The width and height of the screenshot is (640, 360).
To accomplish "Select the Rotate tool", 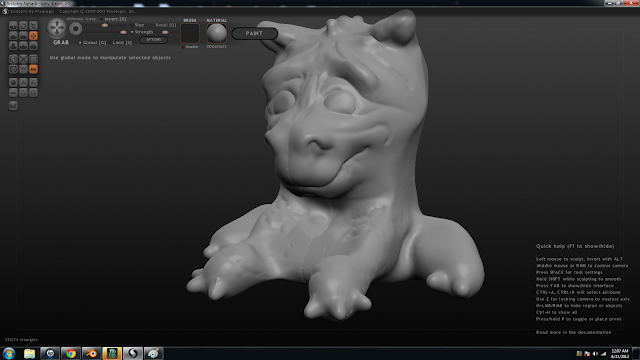I will click(23, 26).
